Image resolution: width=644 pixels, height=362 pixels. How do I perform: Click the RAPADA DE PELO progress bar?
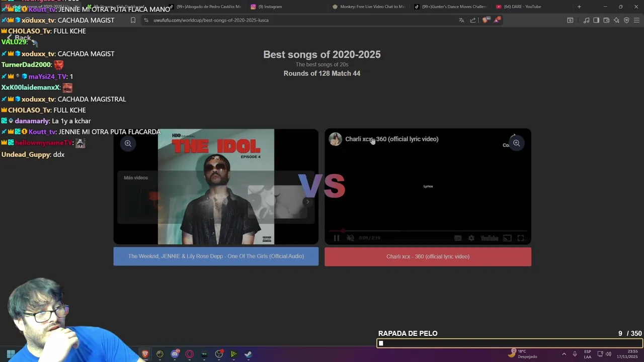click(510, 343)
